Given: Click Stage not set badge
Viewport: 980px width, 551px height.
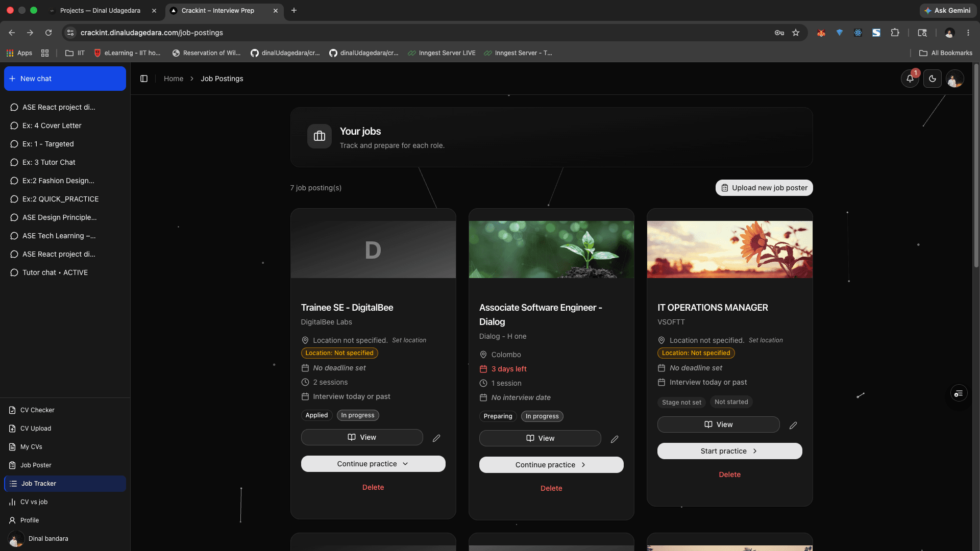Looking at the screenshot, I should 681,402.
